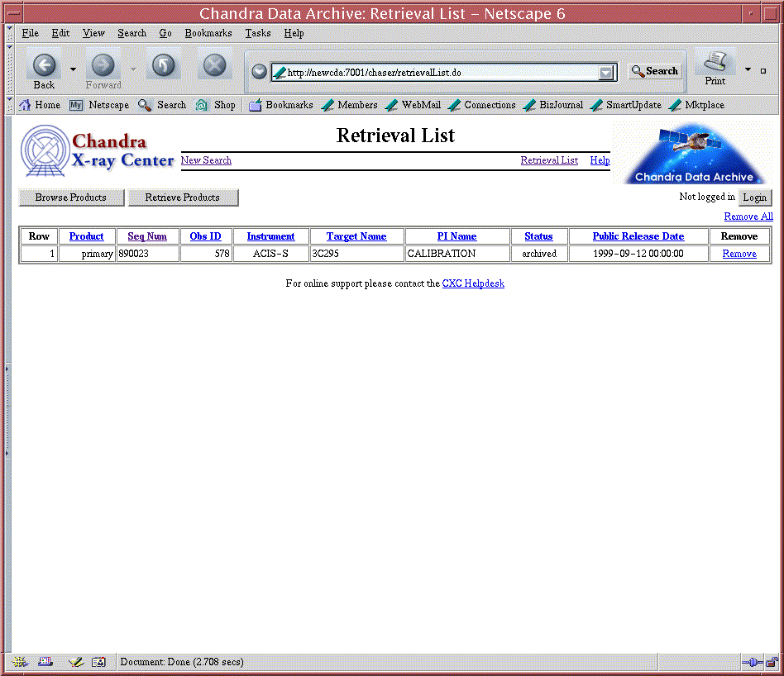Screen dimensions: 784x676
Task: Sort by the Target Name column header
Action: [356, 236]
